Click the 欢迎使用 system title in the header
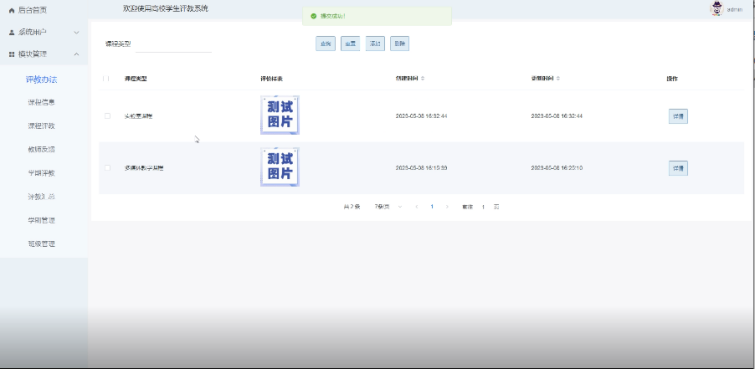756x370 pixels. (x=166, y=9)
